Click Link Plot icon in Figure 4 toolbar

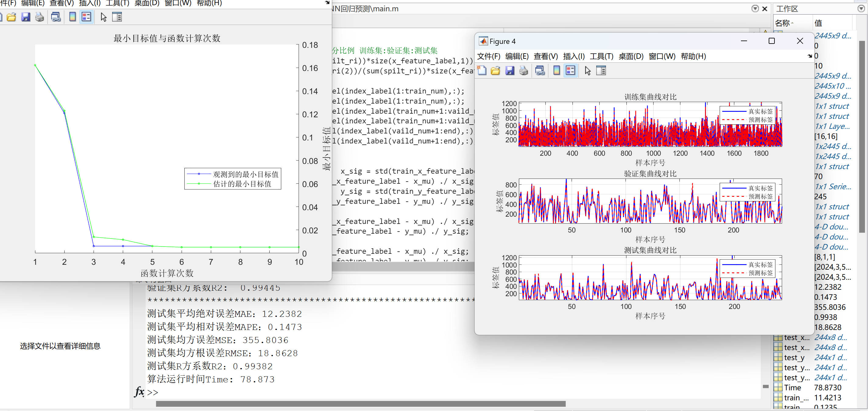[x=540, y=70]
